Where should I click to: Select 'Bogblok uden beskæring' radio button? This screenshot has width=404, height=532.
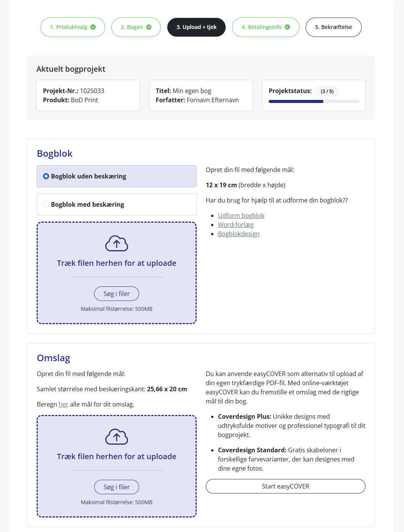click(x=46, y=176)
